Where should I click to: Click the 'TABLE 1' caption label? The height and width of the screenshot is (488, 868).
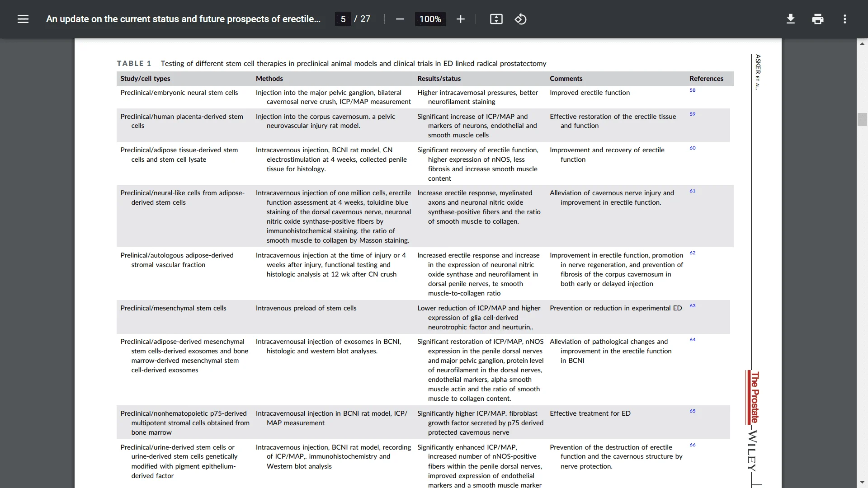click(134, 63)
